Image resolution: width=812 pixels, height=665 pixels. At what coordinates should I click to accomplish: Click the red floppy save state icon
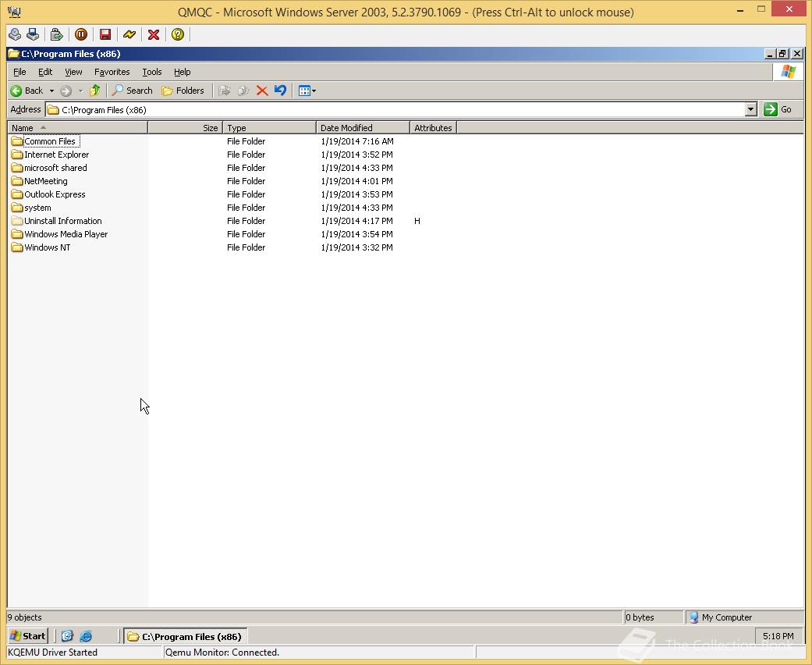105,34
